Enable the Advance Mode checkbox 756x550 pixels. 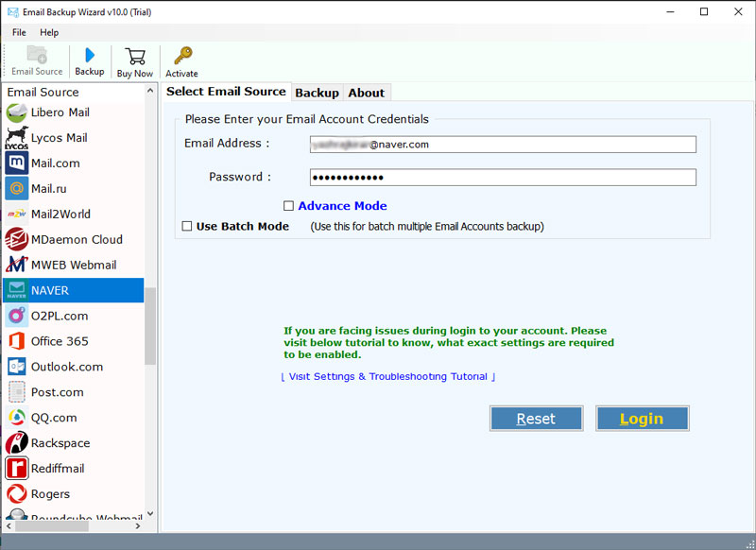tap(289, 206)
